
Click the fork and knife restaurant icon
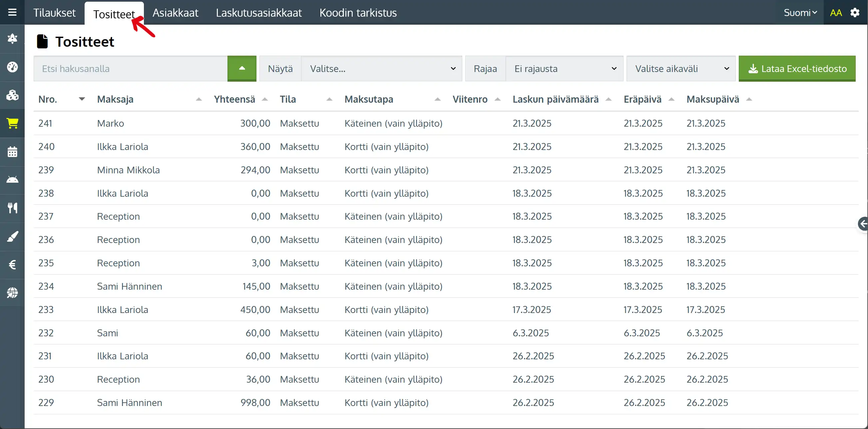pos(12,208)
